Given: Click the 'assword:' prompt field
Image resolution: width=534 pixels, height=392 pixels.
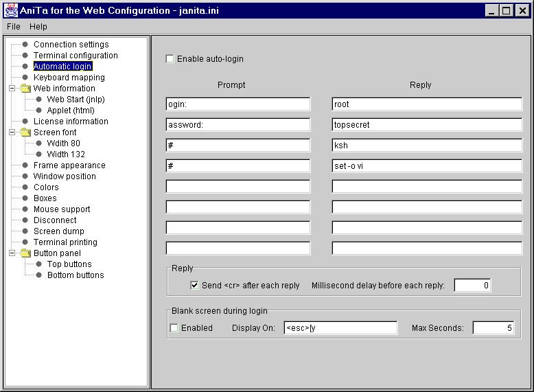Looking at the screenshot, I should [x=238, y=125].
